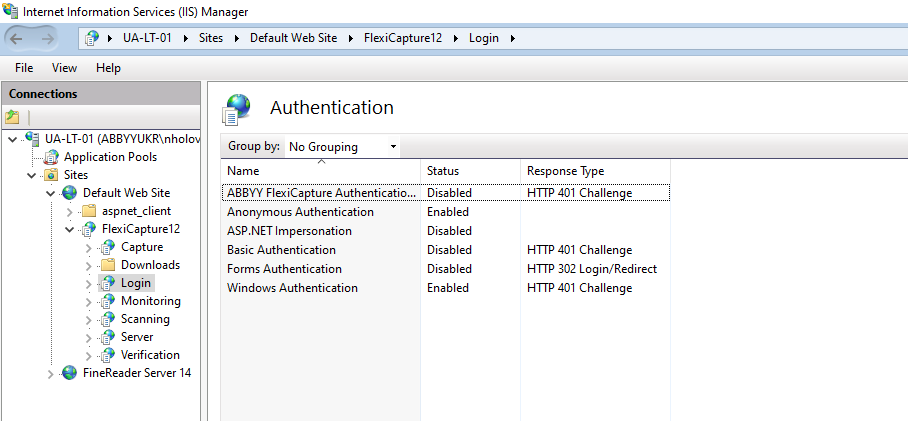
Task: Click the Monitoring application icon
Action: click(108, 301)
